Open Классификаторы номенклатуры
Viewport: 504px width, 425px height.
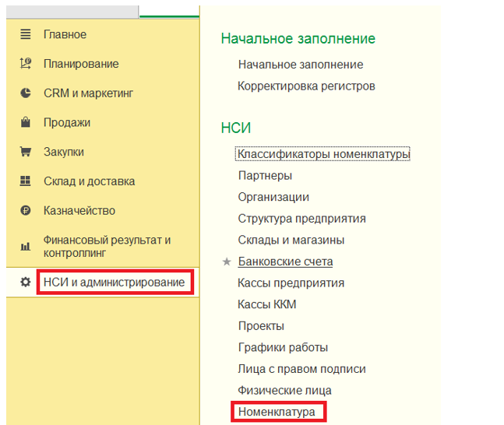tap(322, 154)
